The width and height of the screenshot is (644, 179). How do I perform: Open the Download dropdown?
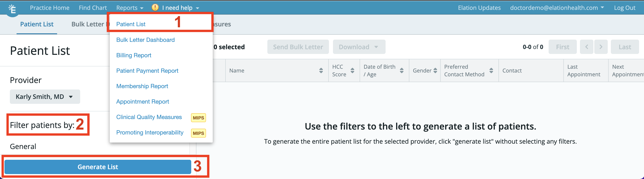[359, 47]
